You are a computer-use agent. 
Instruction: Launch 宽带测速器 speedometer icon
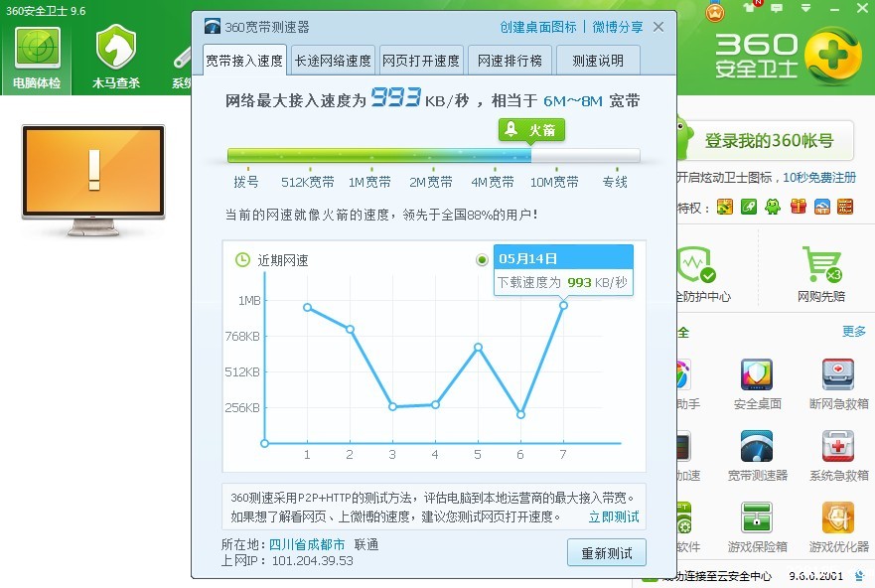pos(757,448)
